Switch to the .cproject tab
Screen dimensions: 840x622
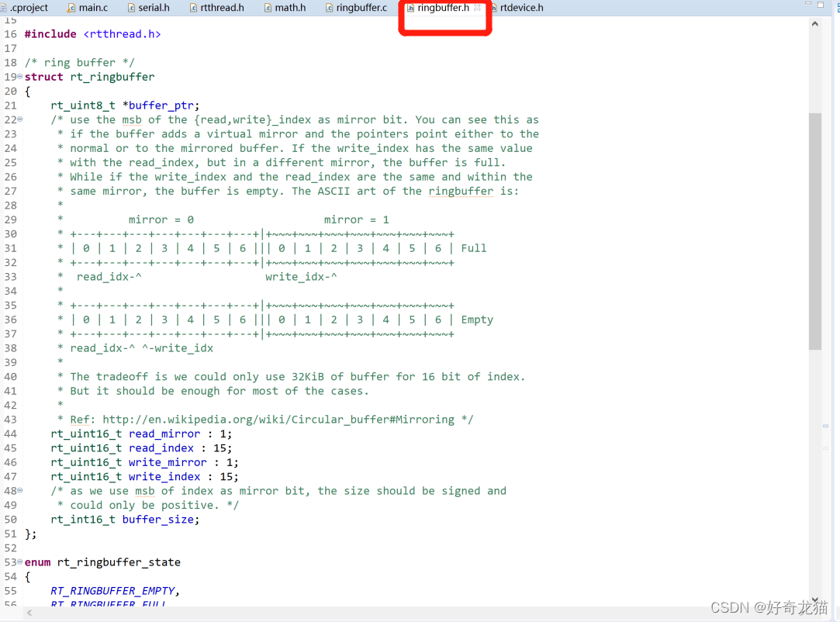coord(24,8)
